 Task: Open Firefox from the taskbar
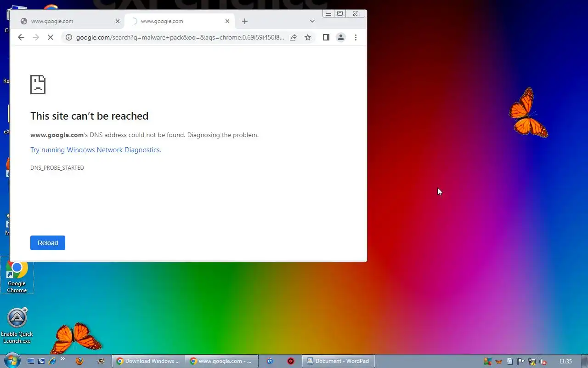point(79,361)
